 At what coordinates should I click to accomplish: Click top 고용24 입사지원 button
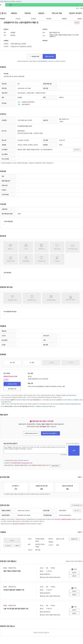pyautogui.click(x=49, y=57)
